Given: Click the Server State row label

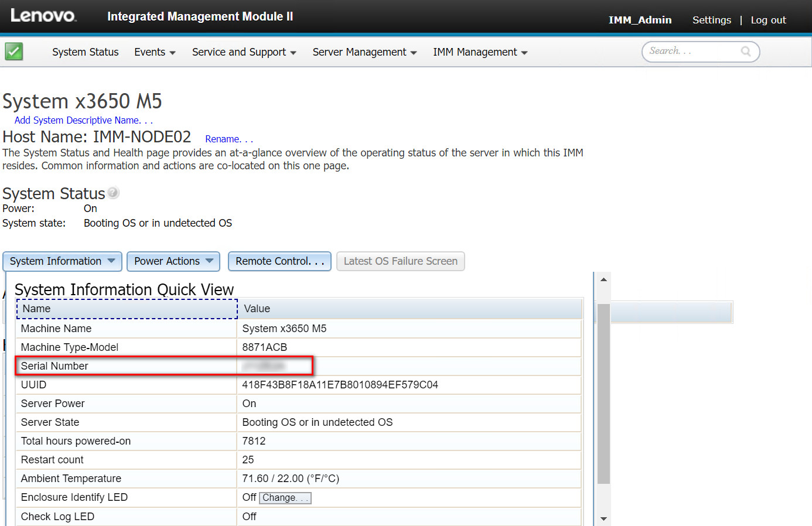Looking at the screenshot, I should click(50, 422).
